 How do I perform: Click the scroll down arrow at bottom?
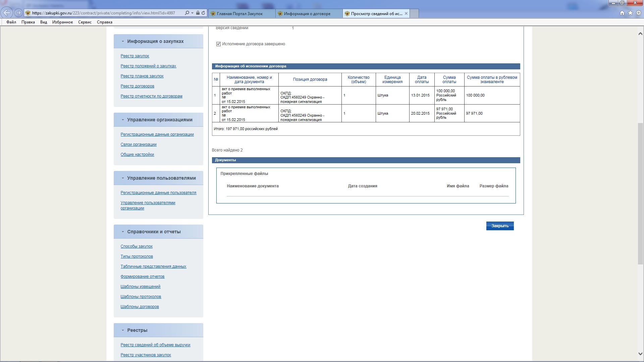click(x=640, y=354)
